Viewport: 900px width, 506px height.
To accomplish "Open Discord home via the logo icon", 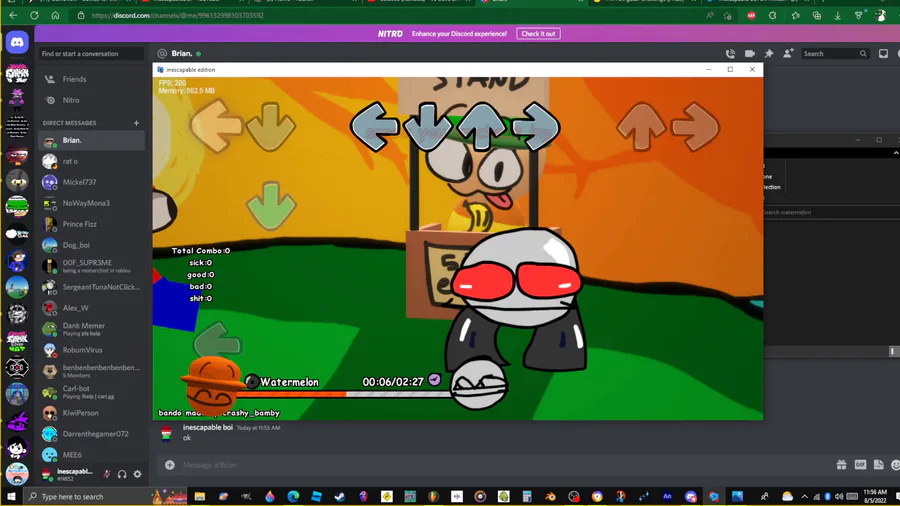I will point(17,42).
